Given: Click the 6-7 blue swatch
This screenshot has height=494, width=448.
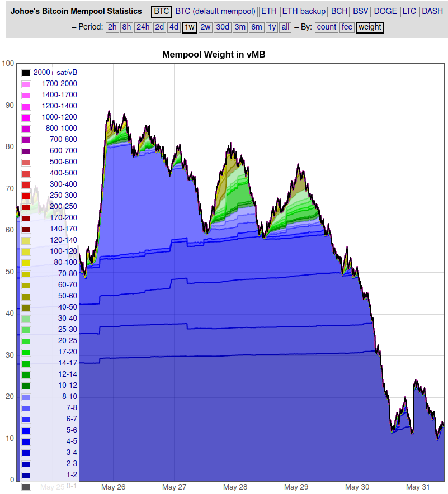Looking at the screenshot, I should tap(26, 420).
